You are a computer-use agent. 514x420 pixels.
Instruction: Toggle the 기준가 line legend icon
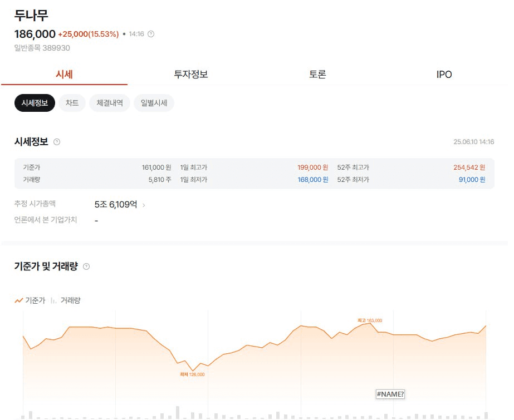[x=19, y=300]
